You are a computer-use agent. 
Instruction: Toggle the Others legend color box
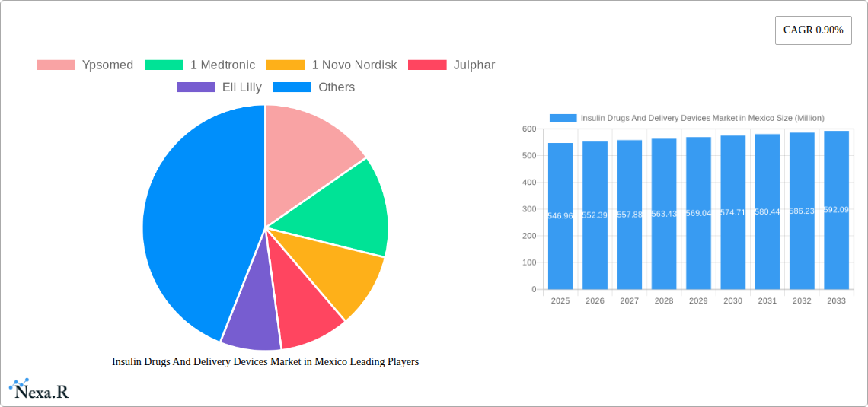point(292,87)
